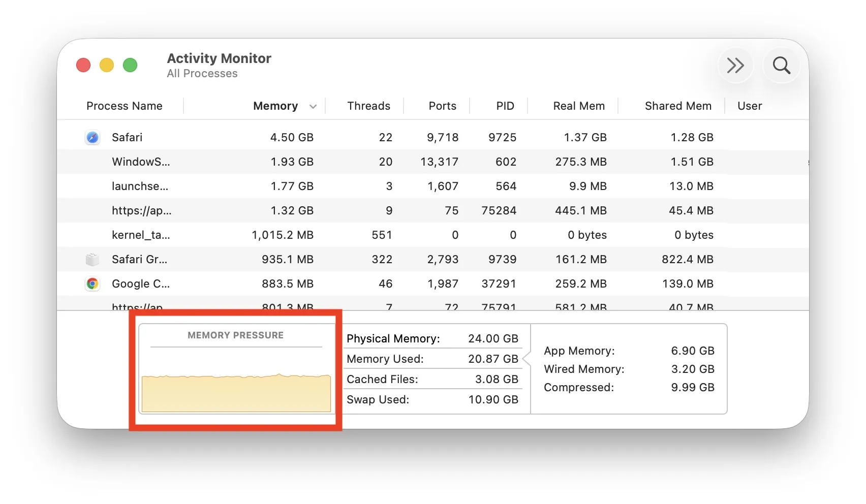866x504 pixels.
Task: Select the launchse... process row
Action: [x=433, y=186]
